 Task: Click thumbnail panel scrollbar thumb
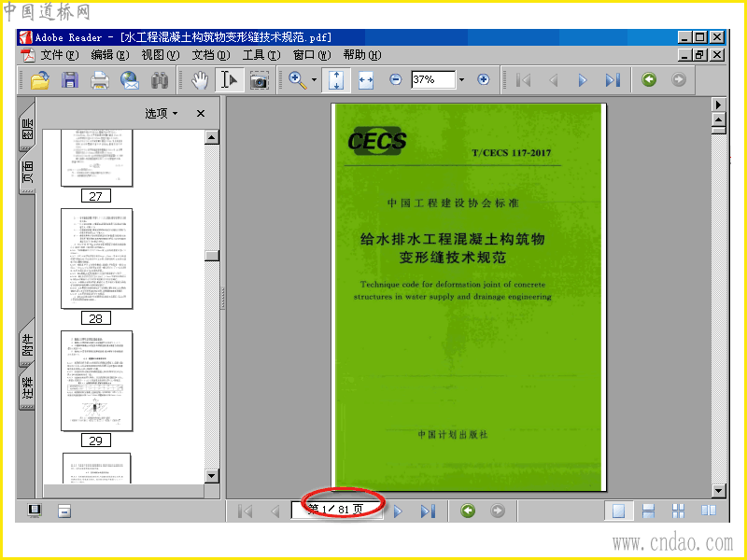point(212,256)
